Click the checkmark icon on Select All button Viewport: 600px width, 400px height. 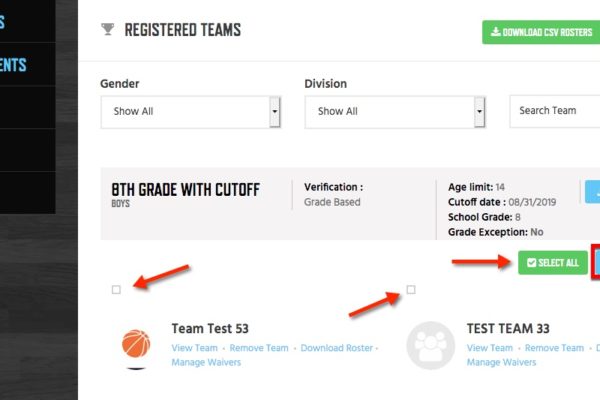[532, 263]
